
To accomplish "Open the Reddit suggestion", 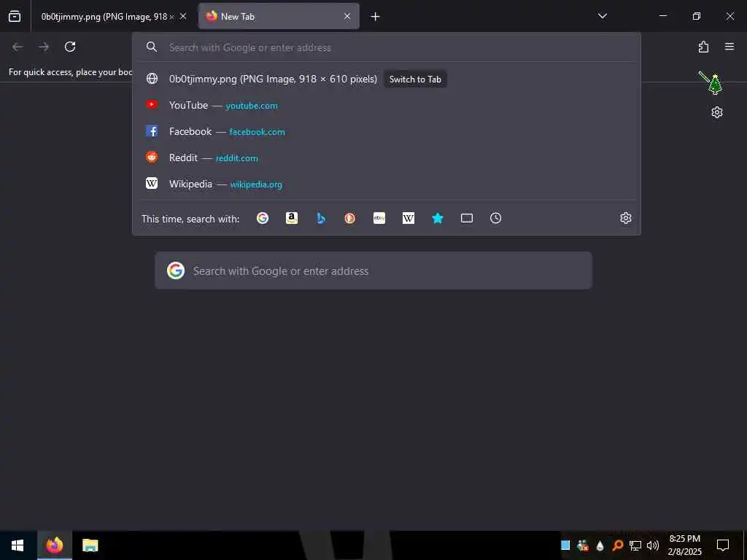I will tap(387, 157).
